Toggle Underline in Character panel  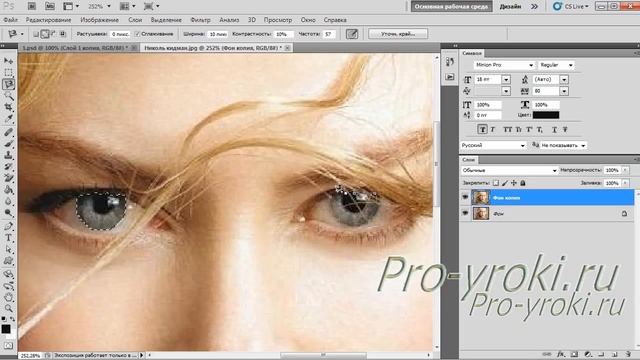point(554,129)
